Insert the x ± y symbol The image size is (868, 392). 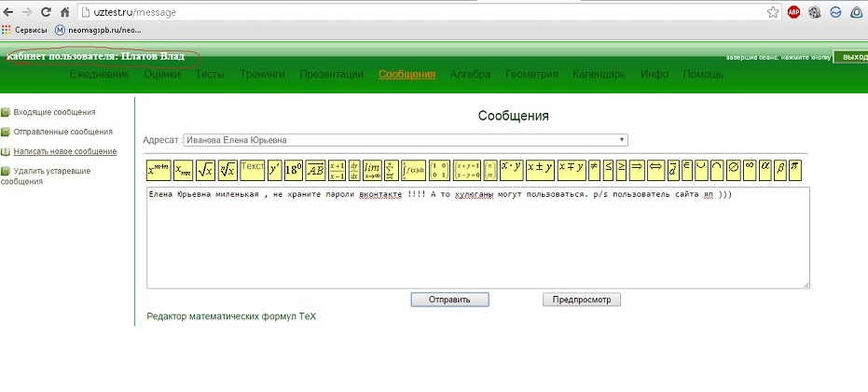pos(541,170)
